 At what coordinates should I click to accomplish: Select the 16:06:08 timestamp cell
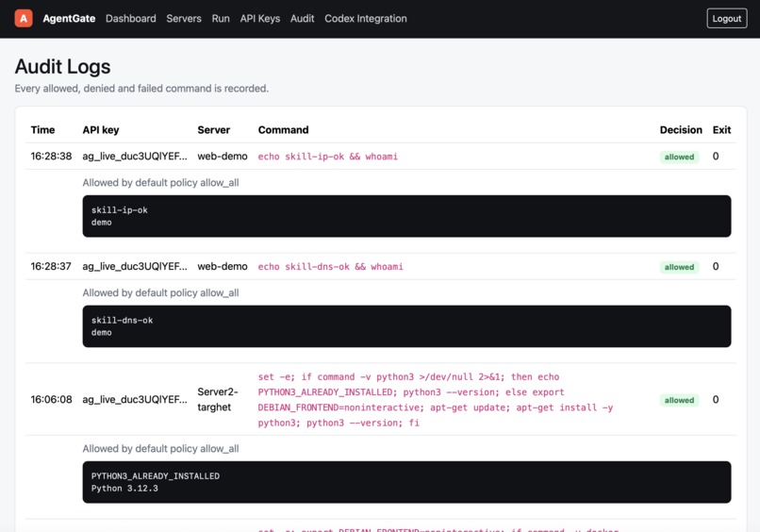51,400
